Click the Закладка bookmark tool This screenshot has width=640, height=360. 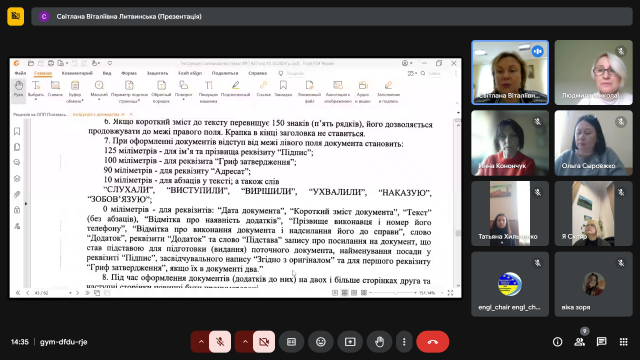(x=283, y=89)
